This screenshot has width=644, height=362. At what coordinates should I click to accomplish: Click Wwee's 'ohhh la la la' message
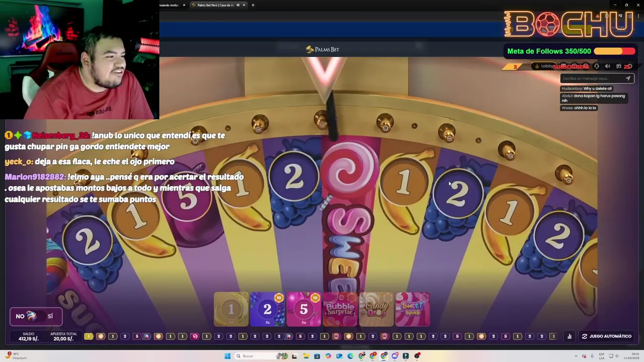point(579,108)
